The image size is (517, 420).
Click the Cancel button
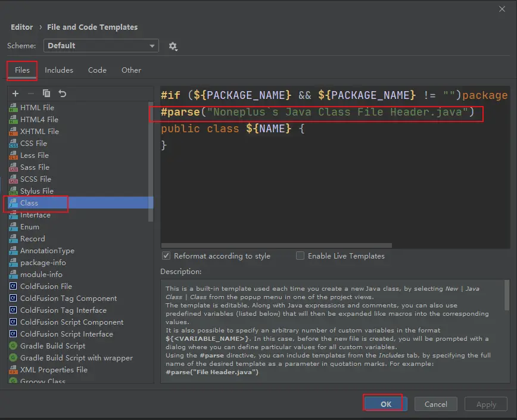435,404
